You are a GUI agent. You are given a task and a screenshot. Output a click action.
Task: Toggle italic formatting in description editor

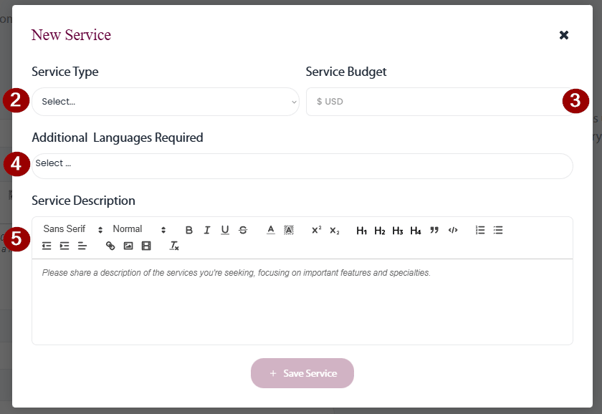pos(207,230)
